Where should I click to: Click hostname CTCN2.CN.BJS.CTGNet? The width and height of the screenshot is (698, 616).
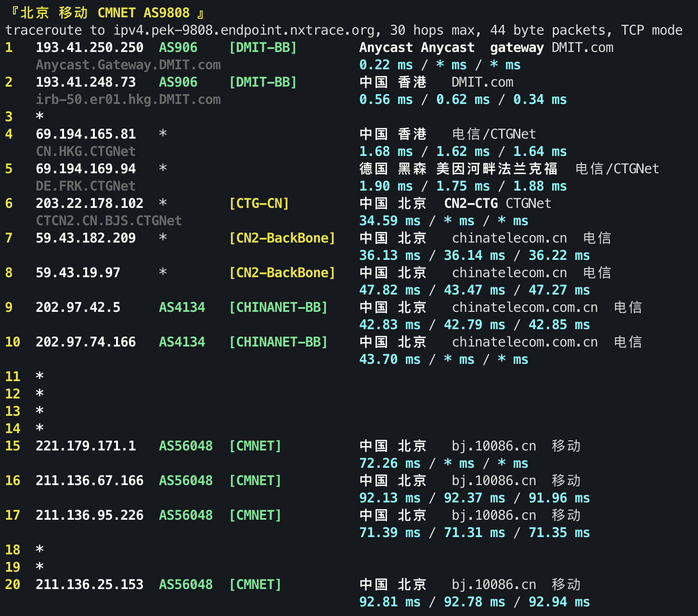[109, 221]
